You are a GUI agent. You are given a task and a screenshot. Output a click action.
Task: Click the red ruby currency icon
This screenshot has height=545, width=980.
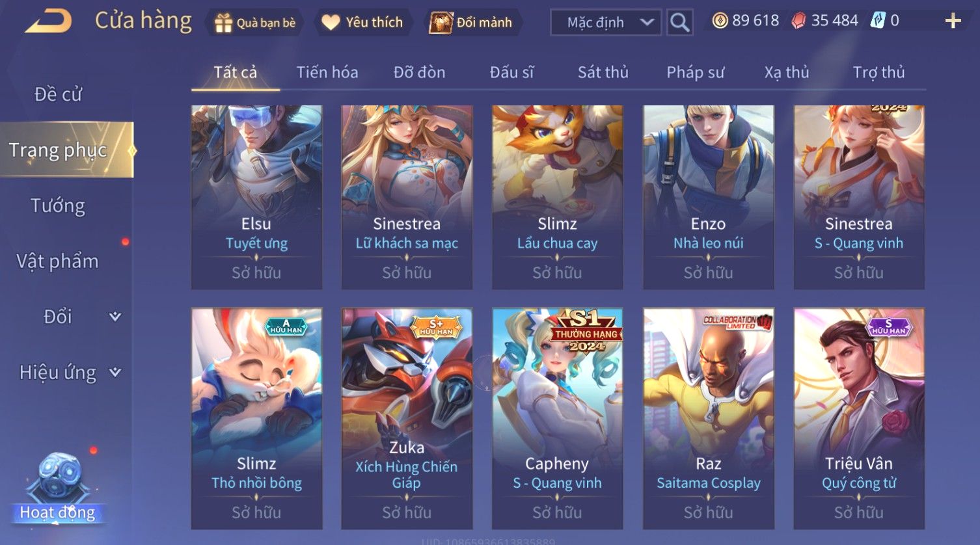point(798,21)
